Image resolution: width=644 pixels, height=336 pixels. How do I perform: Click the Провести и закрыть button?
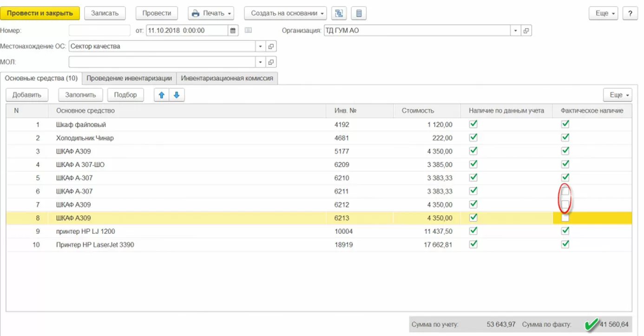[40, 13]
